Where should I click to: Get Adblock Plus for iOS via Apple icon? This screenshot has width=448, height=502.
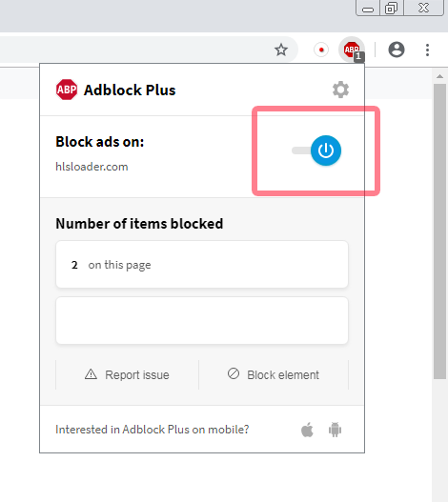(307, 430)
